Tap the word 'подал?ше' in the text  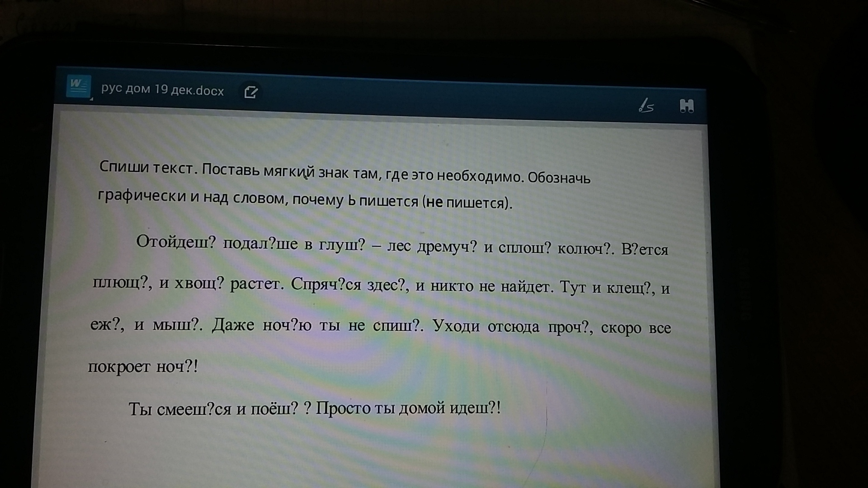tap(260, 244)
